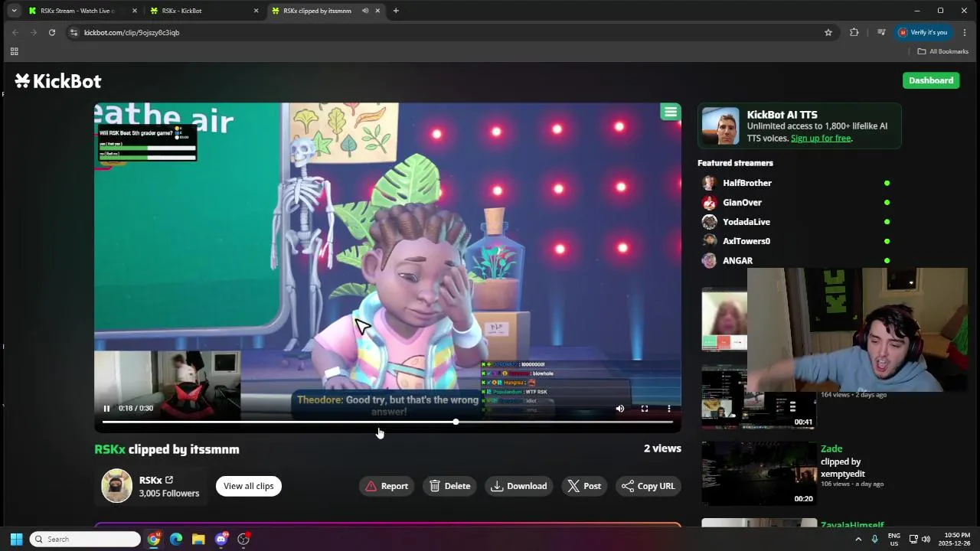Open the video player three-dot options
Viewport: 980px width, 551px height.
pyautogui.click(x=669, y=409)
